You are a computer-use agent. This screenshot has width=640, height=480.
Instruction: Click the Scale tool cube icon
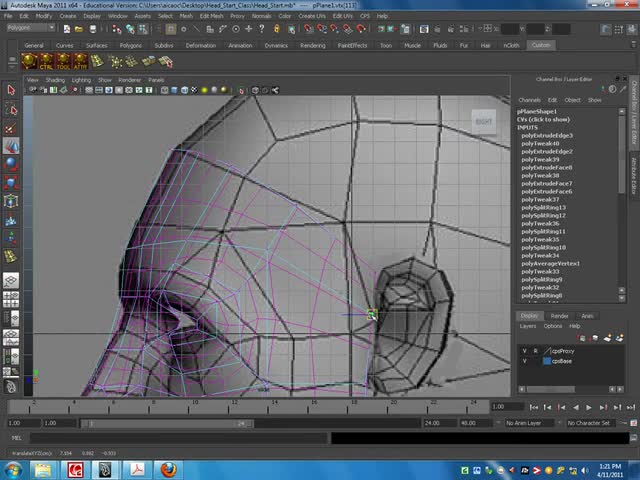[x=11, y=181]
